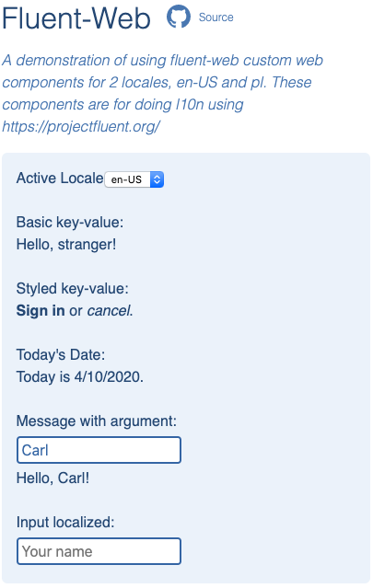Click the Today's Date label
The width and height of the screenshot is (373, 588).
coord(61,355)
